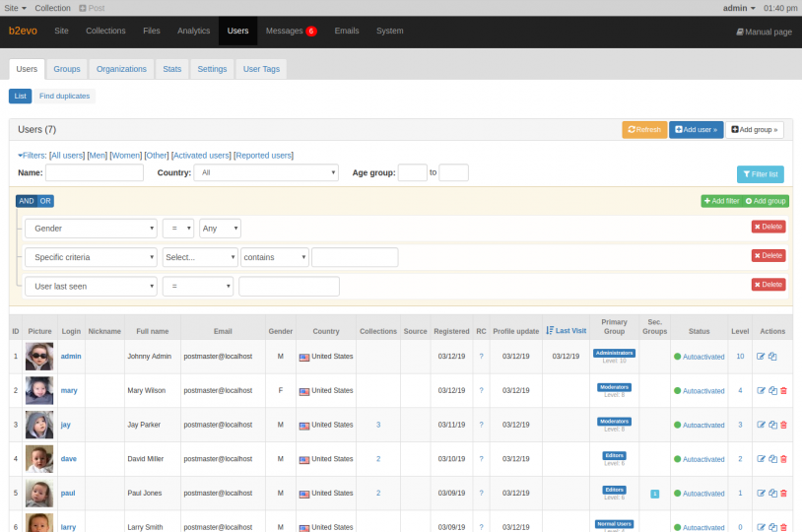Click the edit icon for user admin
The height and width of the screenshot is (532, 802).
pyautogui.click(x=761, y=357)
